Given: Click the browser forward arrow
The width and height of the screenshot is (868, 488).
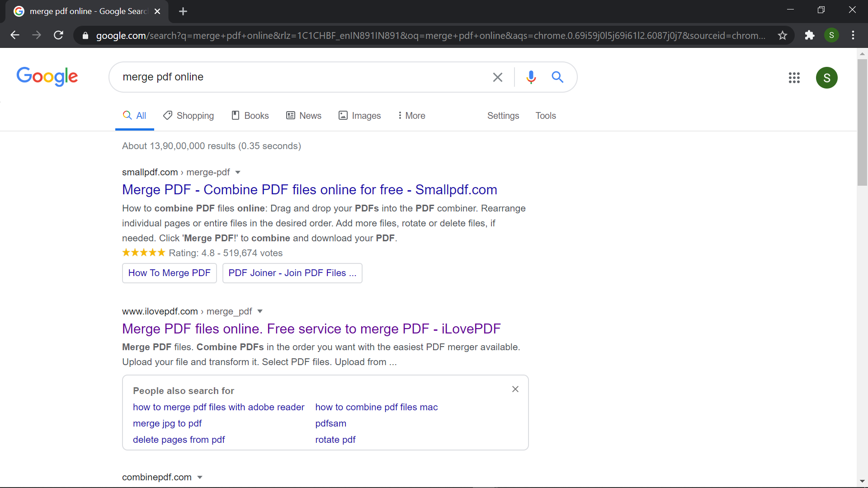Looking at the screenshot, I should click(x=37, y=35).
